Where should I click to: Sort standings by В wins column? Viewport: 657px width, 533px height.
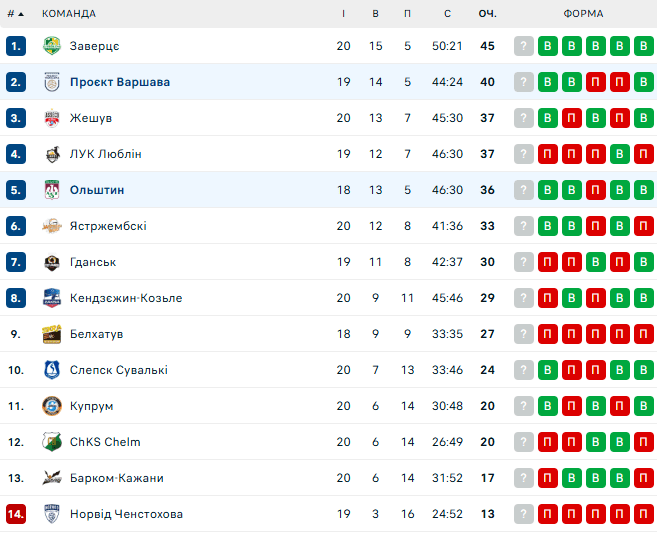[x=376, y=13]
